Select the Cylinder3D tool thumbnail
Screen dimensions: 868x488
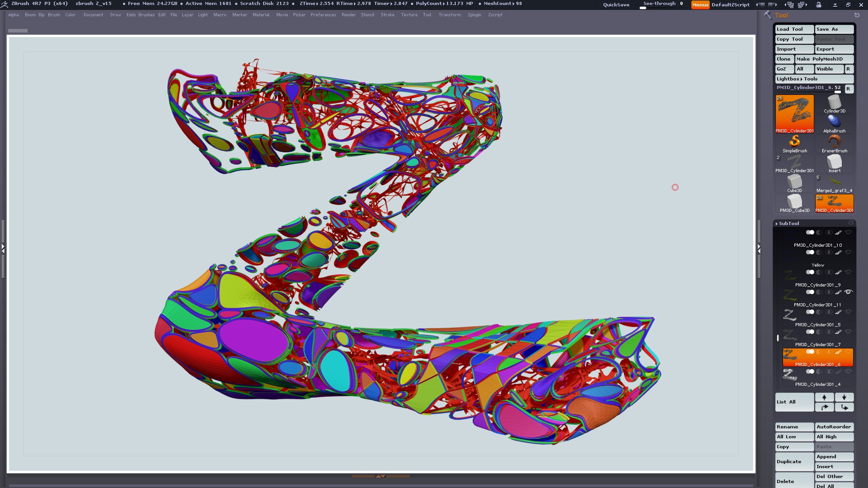834,104
